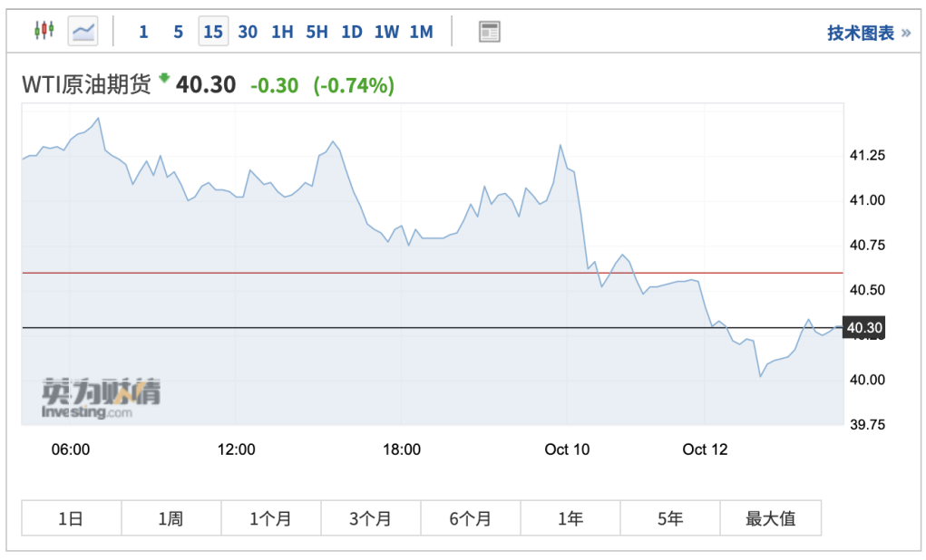Click the green down arrow price indicator

164,80
